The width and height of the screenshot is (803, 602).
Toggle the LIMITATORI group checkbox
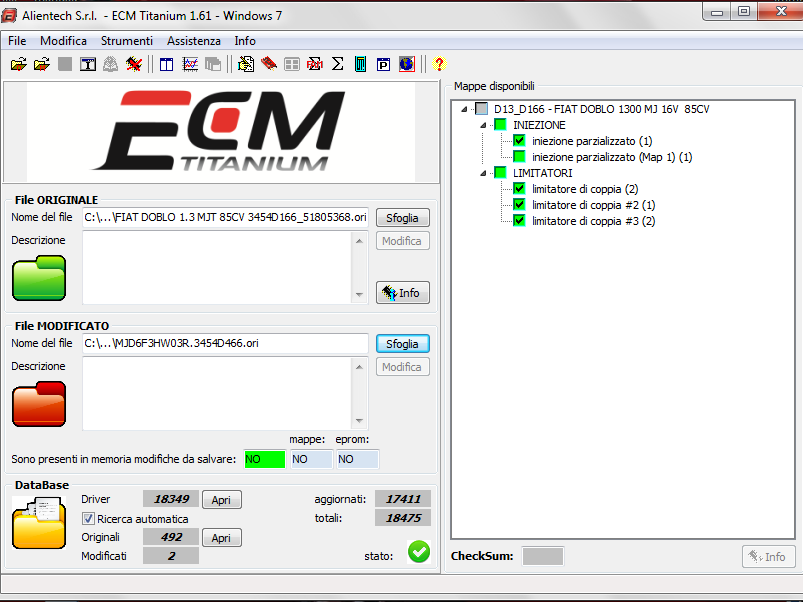click(x=500, y=173)
